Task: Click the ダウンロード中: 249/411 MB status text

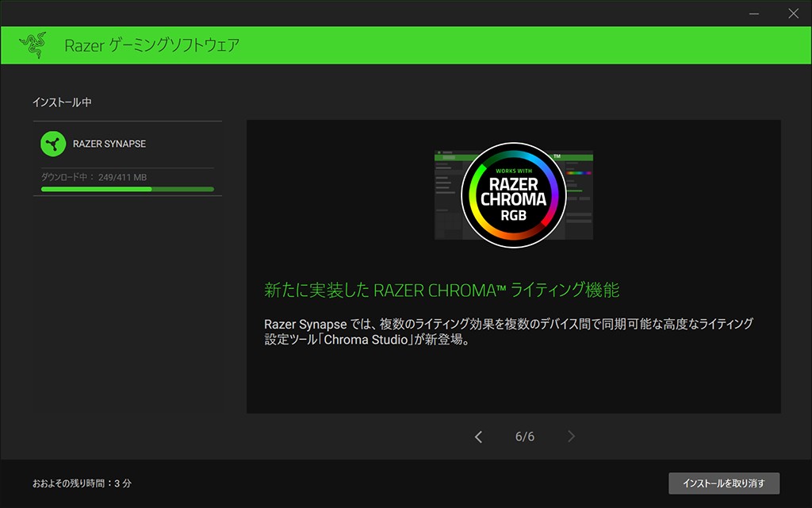Action: coord(94,177)
